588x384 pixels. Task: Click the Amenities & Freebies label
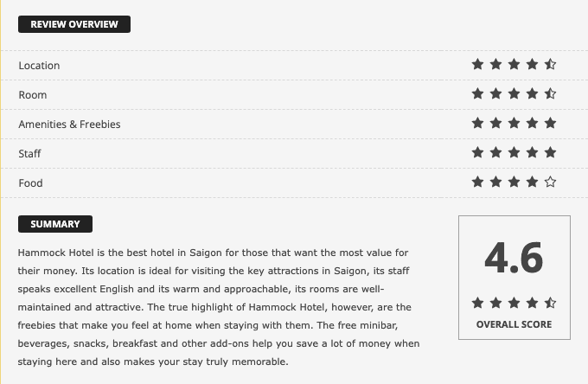(x=69, y=125)
